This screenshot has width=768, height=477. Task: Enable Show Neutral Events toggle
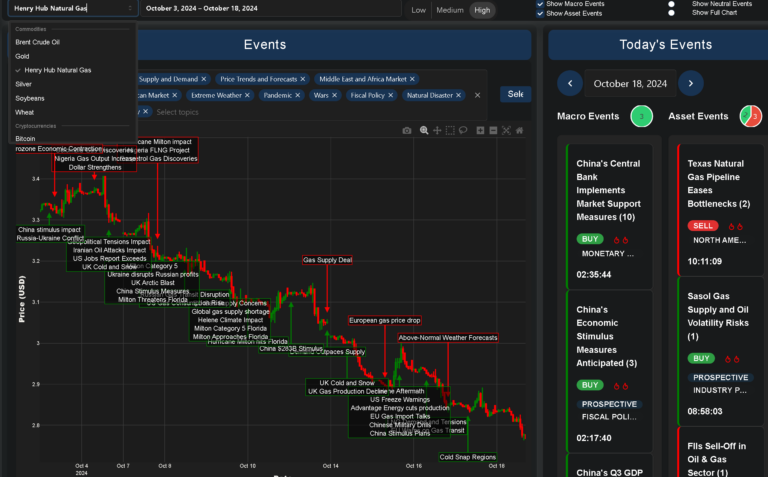671,4
